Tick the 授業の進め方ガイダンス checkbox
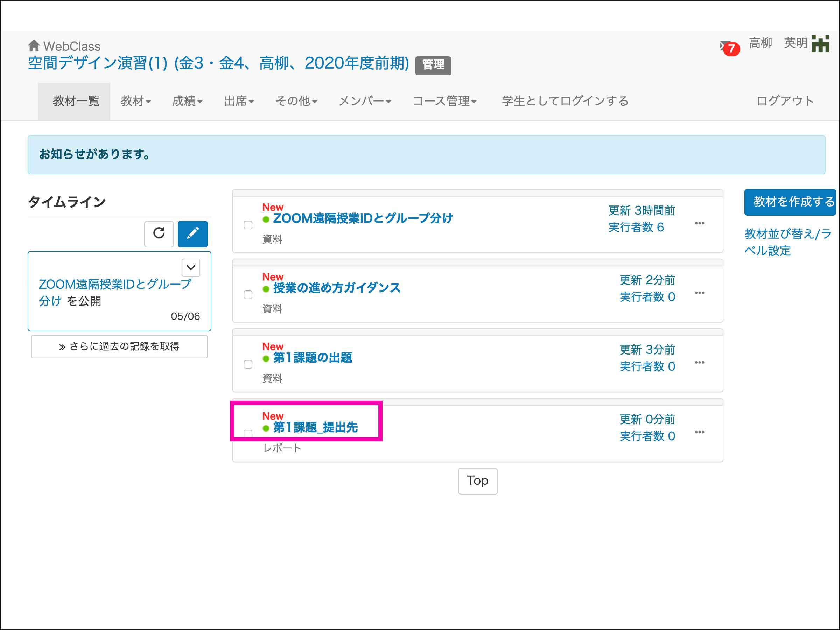This screenshot has width=840, height=630. click(x=248, y=295)
